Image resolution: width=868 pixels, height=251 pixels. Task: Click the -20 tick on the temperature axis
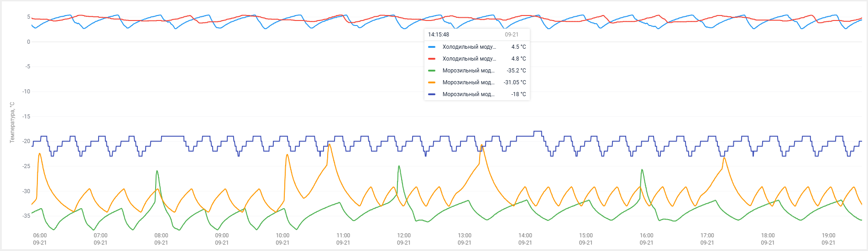pyautogui.click(x=26, y=141)
